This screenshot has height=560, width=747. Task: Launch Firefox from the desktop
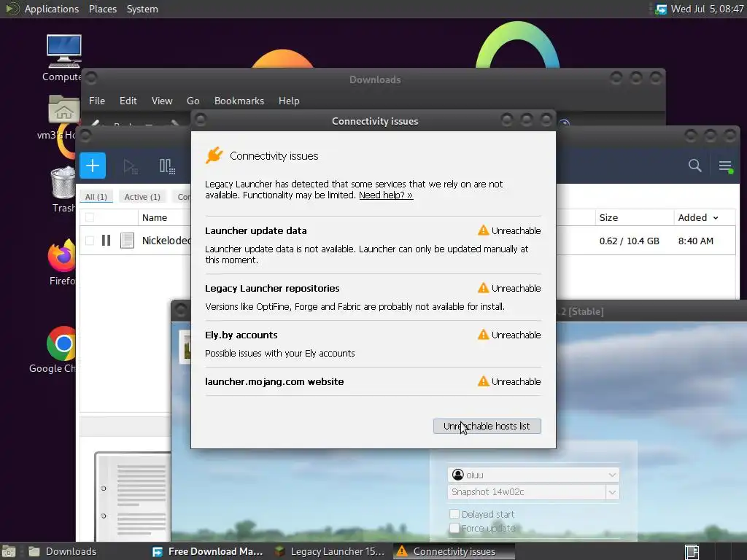62,255
